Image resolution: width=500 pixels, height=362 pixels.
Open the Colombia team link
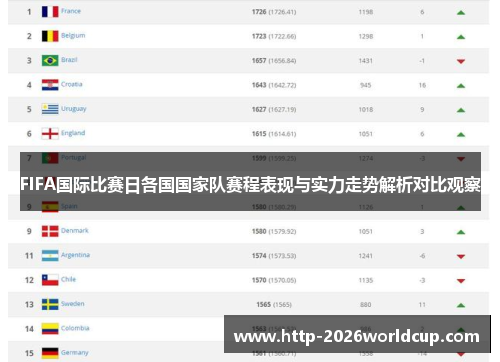[x=75, y=328]
